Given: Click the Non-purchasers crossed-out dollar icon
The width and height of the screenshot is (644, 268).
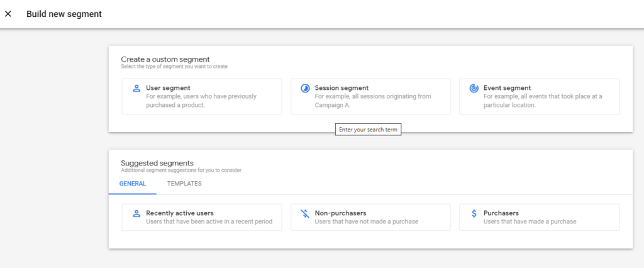Looking at the screenshot, I should 305,213.
